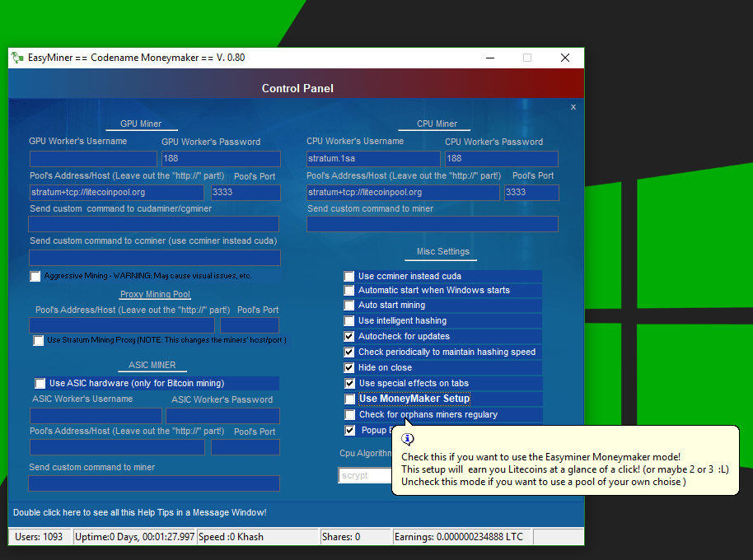Click Proxy Mining Pool port field
The width and height of the screenshot is (753, 560).
point(250,324)
